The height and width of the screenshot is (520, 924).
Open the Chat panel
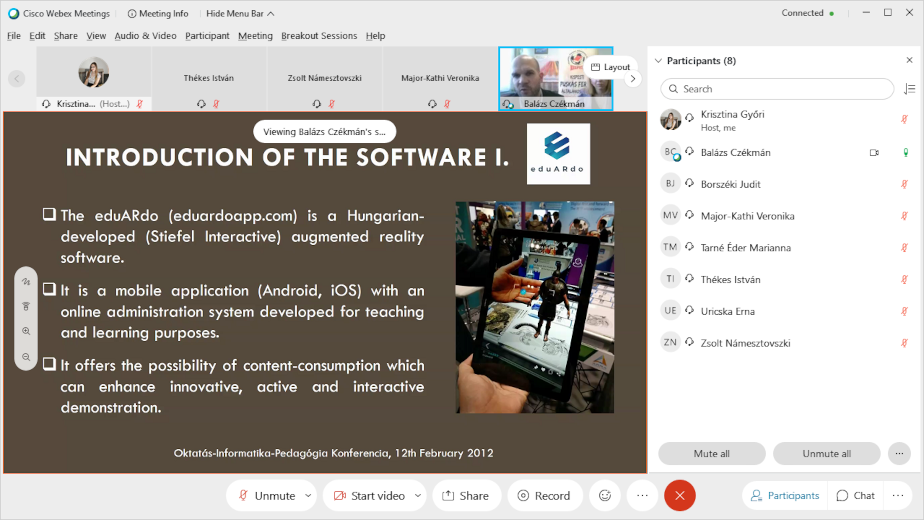pos(856,496)
